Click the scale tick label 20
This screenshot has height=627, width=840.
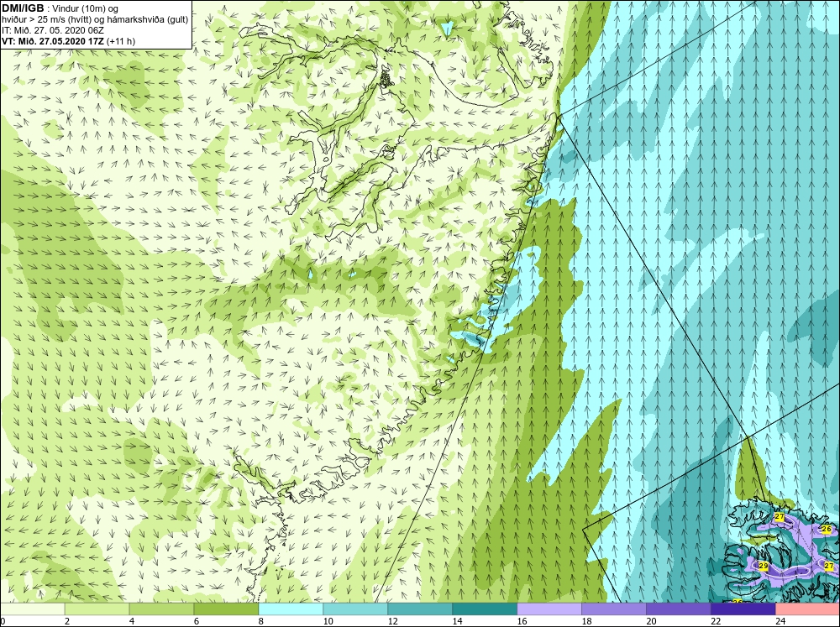click(x=651, y=621)
